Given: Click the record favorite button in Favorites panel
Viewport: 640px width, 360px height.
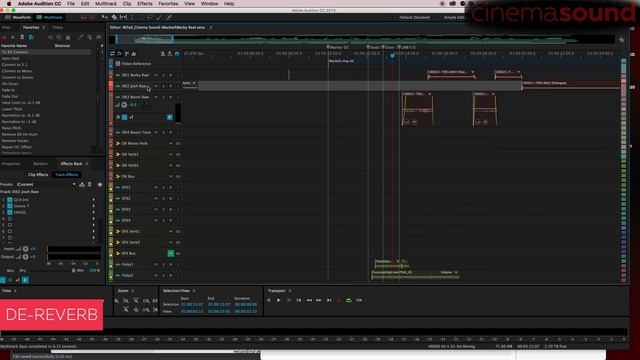Looking at the screenshot, I should pos(4,37).
